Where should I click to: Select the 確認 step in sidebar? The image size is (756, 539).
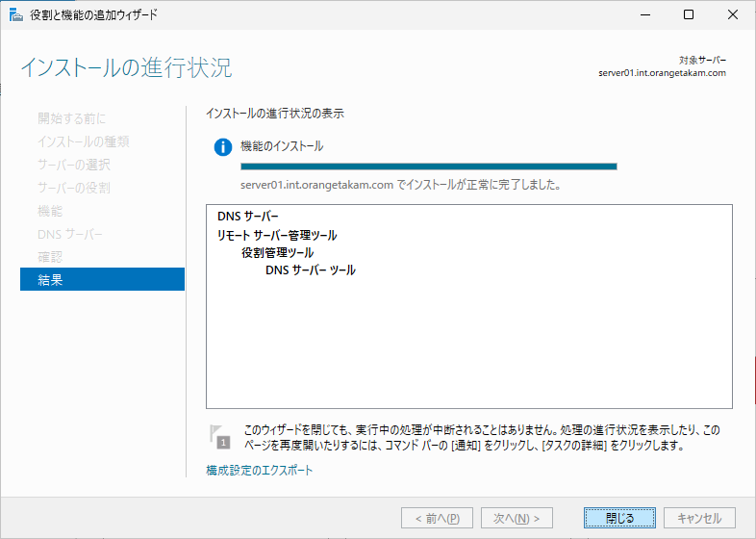pyautogui.click(x=50, y=257)
